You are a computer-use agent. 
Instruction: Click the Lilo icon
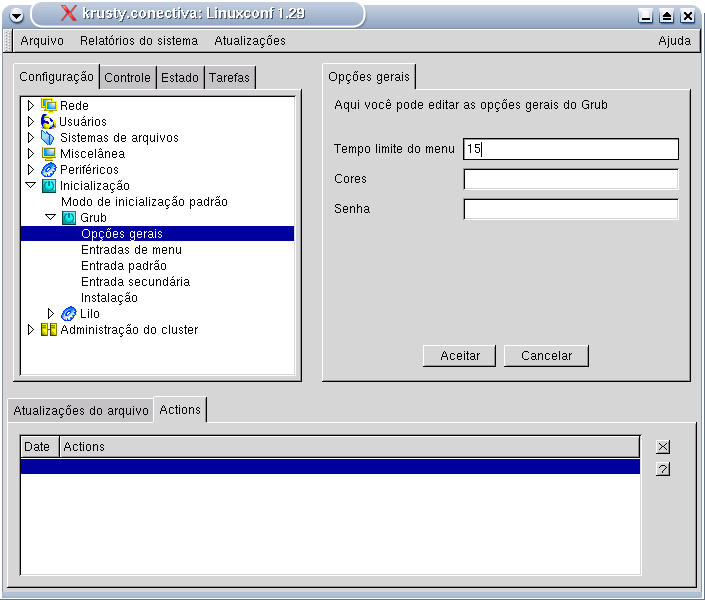[69, 313]
